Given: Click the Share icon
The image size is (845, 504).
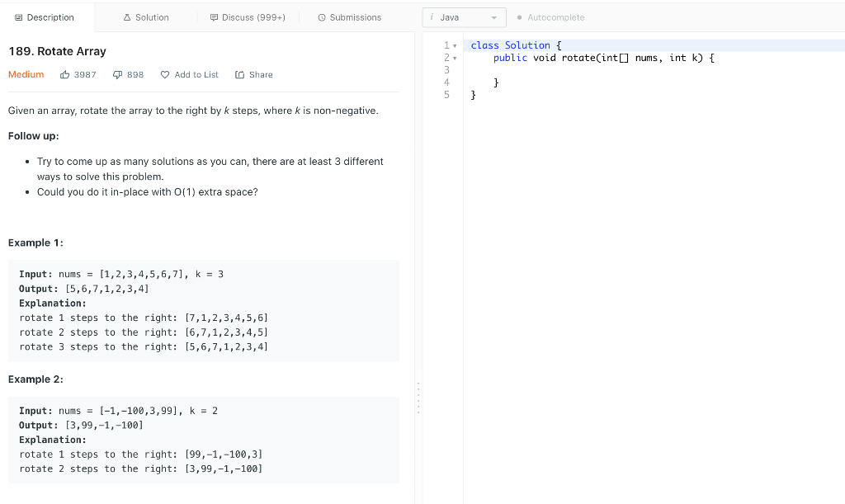Looking at the screenshot, I should (x=240, y=75).
